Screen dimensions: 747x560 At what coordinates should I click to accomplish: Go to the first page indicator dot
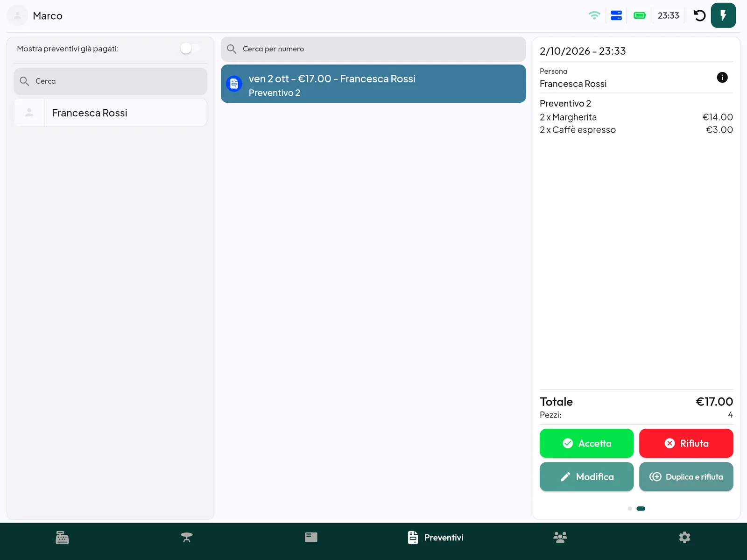(630, 509)
